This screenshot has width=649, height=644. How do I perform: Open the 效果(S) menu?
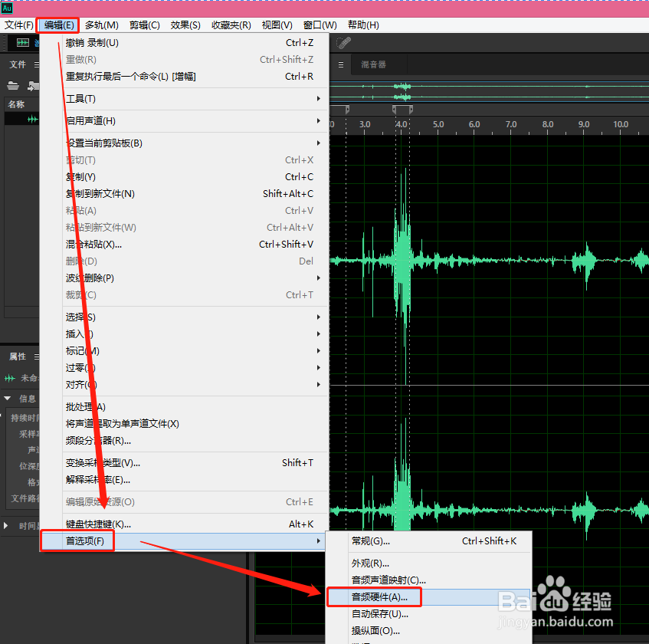pos(185,25)
